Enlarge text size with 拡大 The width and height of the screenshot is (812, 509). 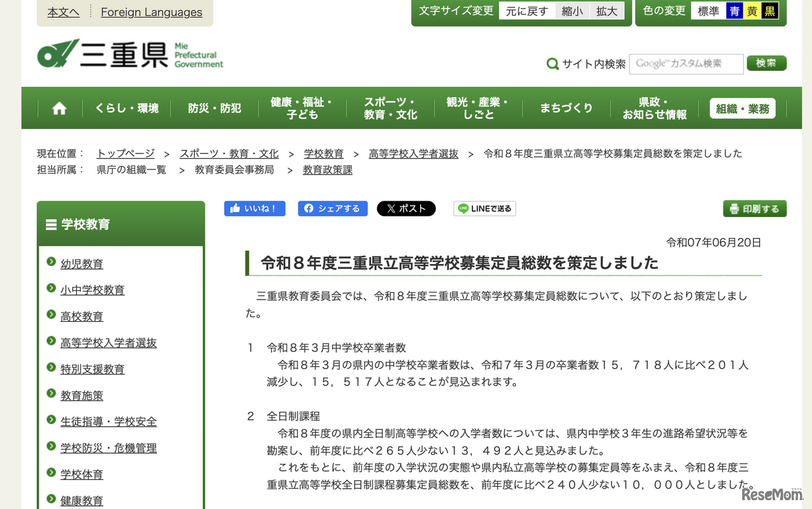[607, 11]
